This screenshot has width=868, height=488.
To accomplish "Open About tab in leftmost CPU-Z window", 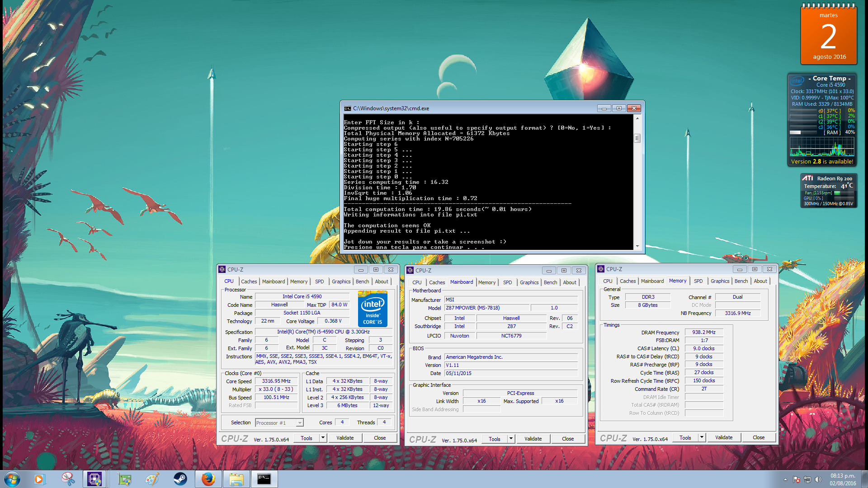I will click(x=382, y=282).
